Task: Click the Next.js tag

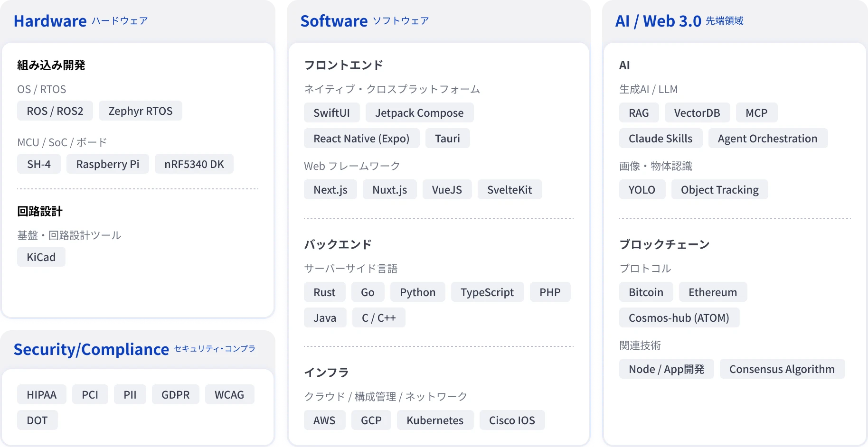Action: click(x=330, y=189)
